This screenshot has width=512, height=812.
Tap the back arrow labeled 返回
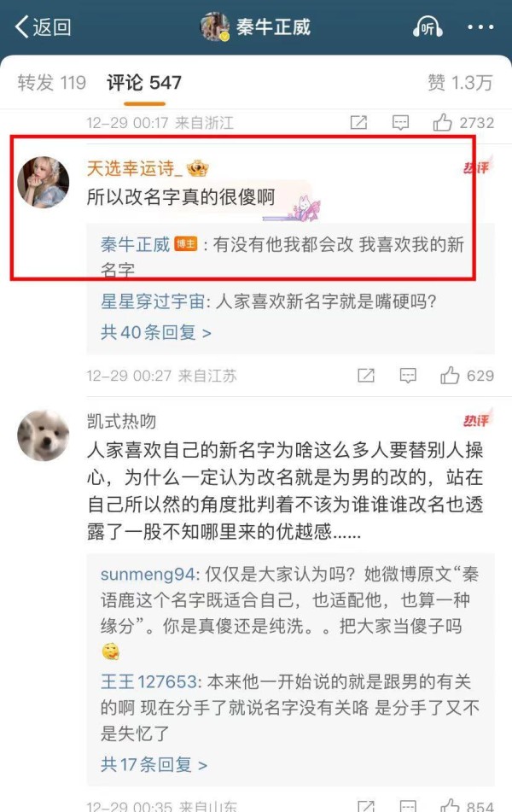[43, 26]
